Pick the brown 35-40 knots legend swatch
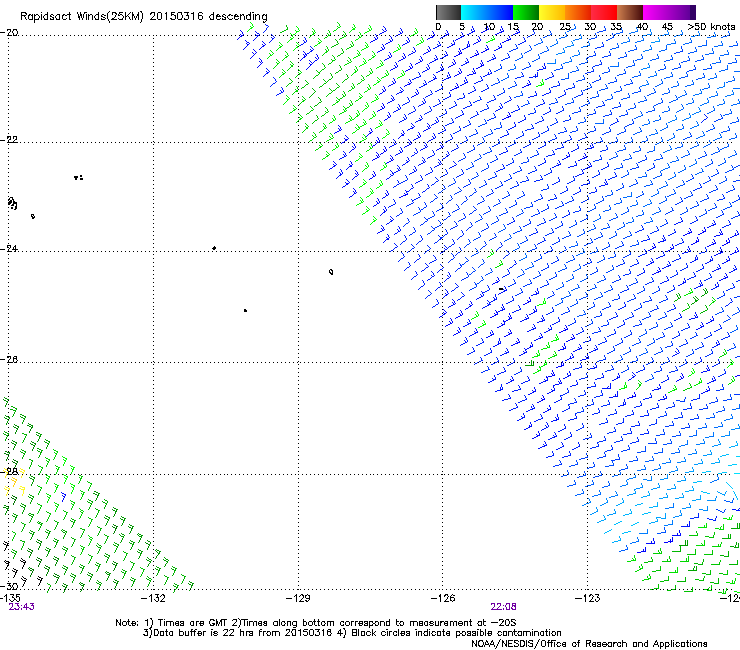 pos(630,12)
